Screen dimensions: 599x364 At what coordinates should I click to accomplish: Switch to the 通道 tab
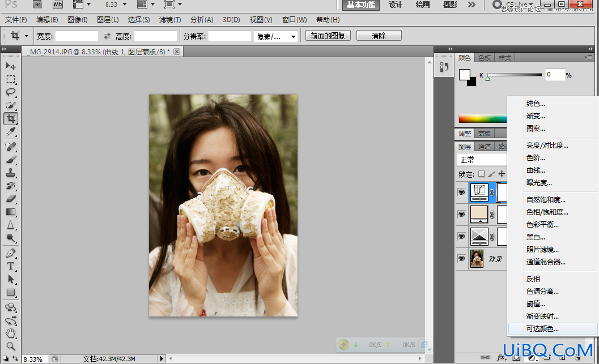point(485,147)
